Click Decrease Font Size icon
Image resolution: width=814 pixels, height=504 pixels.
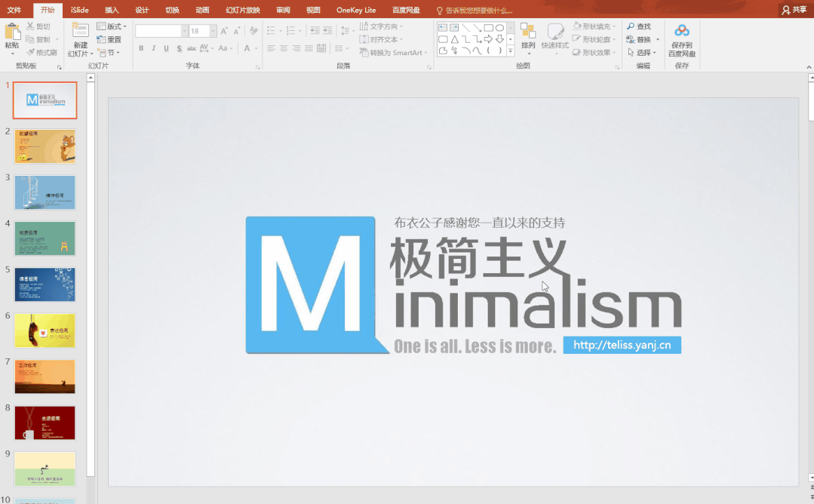236,31
